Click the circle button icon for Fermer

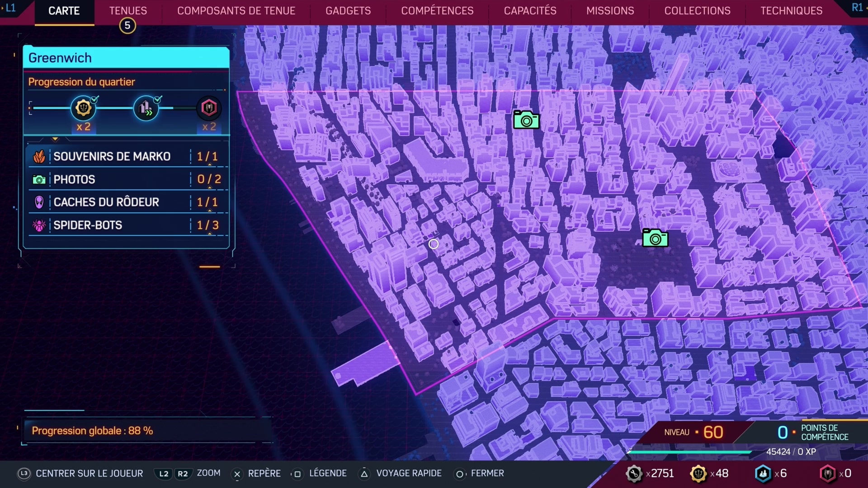click(459, 474)
